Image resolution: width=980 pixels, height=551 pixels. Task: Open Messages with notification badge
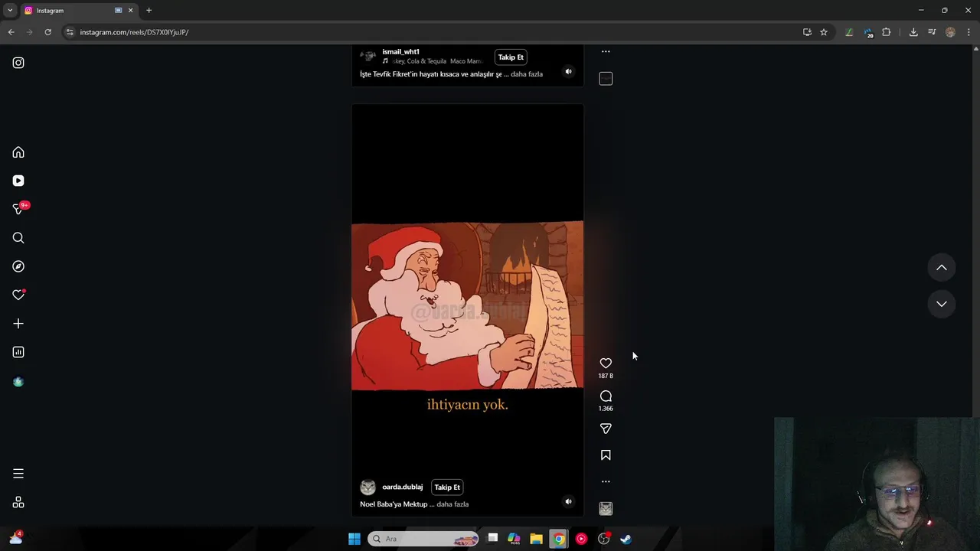coord(18,209)
